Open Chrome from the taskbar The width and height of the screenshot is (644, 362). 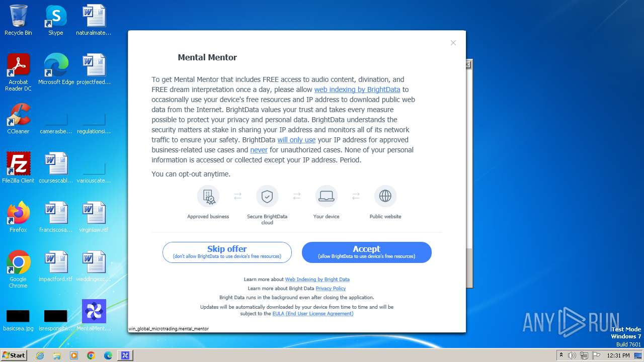coord(91,355)
